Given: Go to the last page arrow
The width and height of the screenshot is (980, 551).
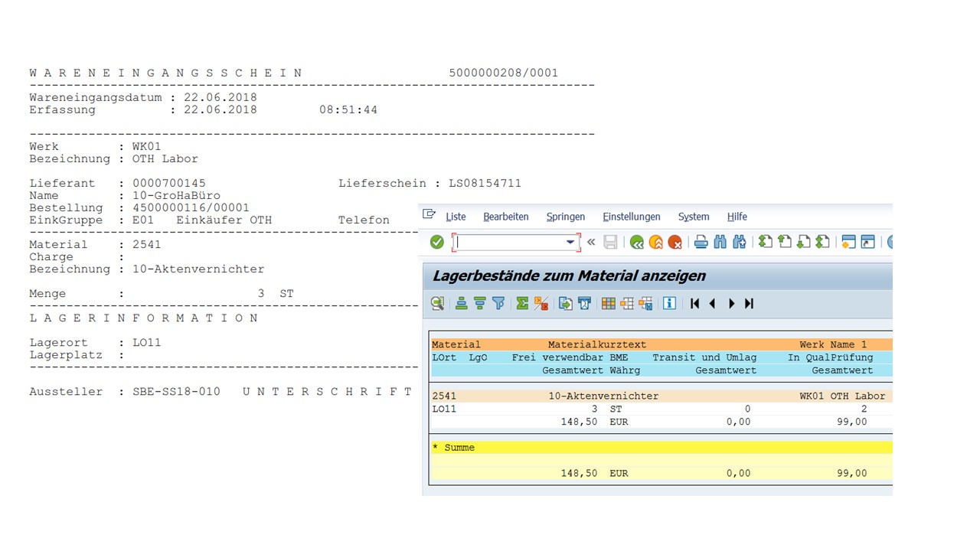Looking at the screenshot, I should point(750,304).
